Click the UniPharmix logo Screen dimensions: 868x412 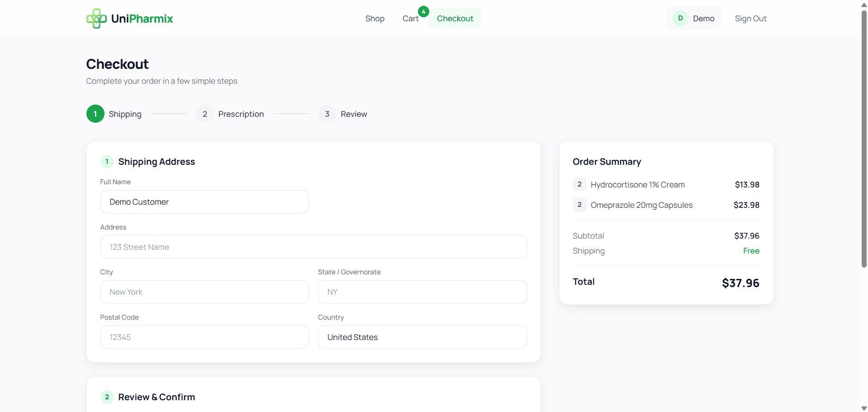click(129, 18)
